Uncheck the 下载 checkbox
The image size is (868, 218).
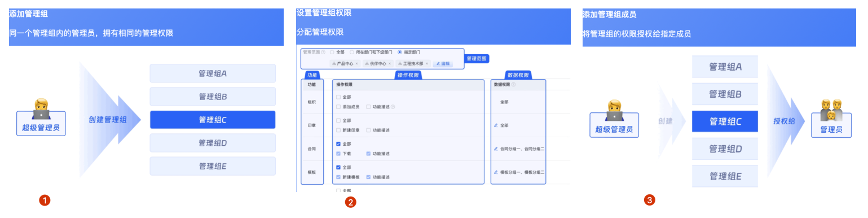338,154
